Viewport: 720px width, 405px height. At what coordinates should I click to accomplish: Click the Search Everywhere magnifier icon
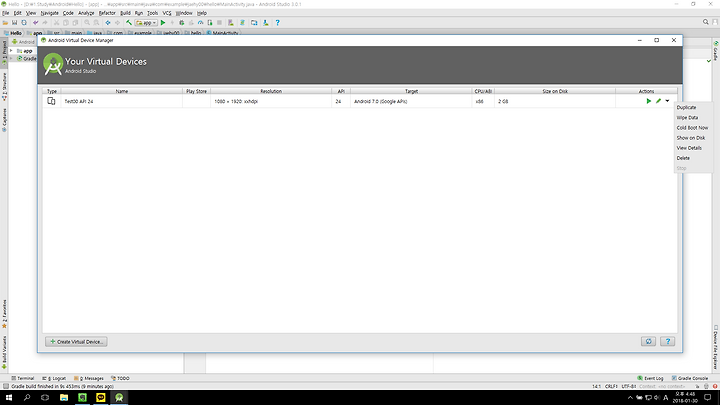[x=706, y=22]
